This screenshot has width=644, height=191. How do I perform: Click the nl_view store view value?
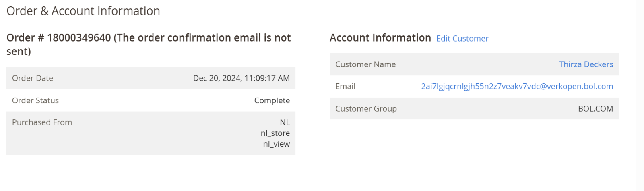276,144
